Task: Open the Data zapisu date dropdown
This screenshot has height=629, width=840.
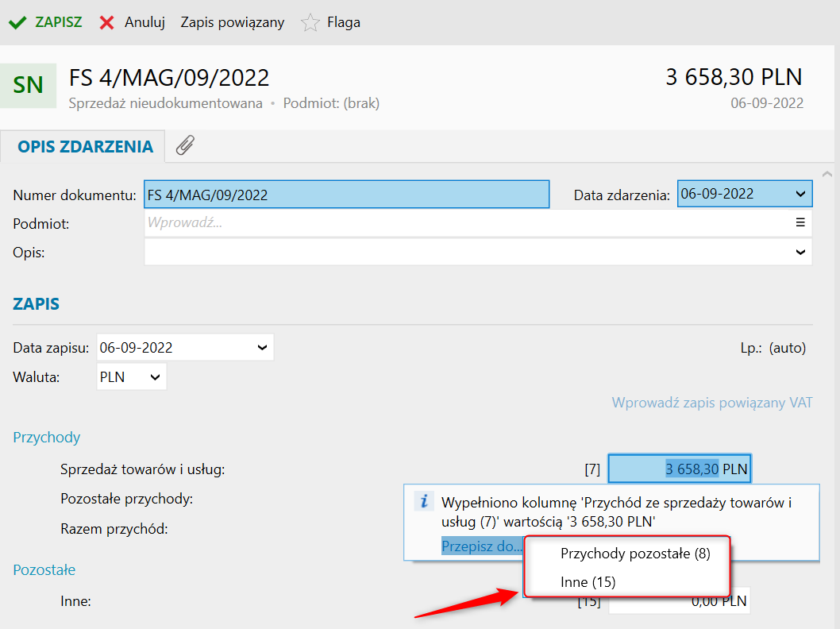Action: [x=262, y=348]
